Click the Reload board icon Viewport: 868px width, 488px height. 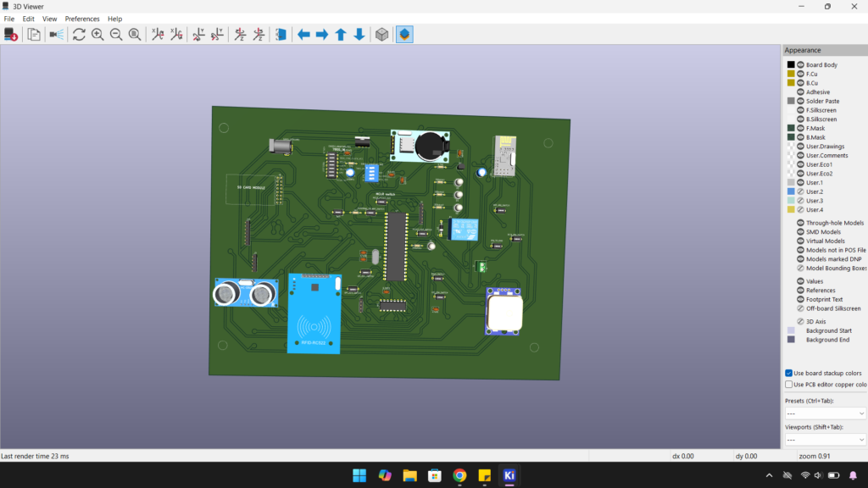[79, 35]
